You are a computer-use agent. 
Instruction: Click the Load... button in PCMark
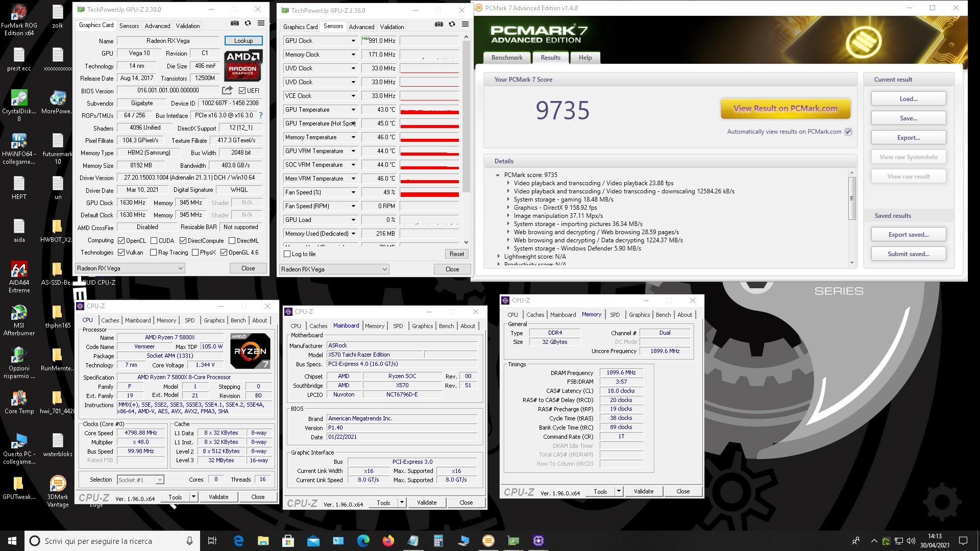(x=909, y=99)
